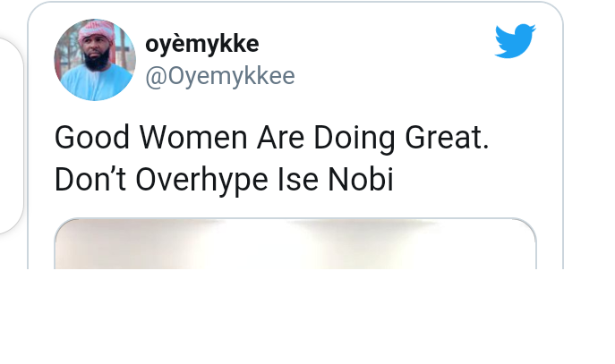Open the embedded tweet image preview
The height and width of the screenshot is (364, 615).
[295, 243]
